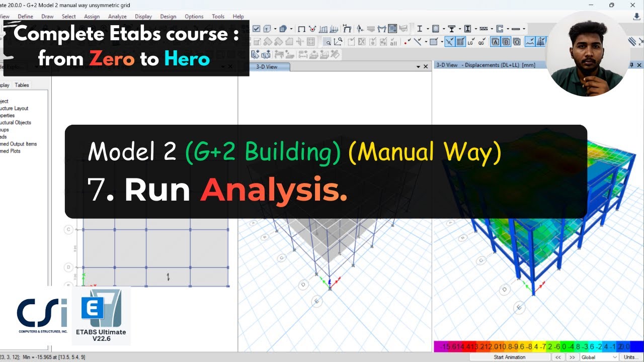Click the >> next step button

pyautogui.click(x=572, y=357)
